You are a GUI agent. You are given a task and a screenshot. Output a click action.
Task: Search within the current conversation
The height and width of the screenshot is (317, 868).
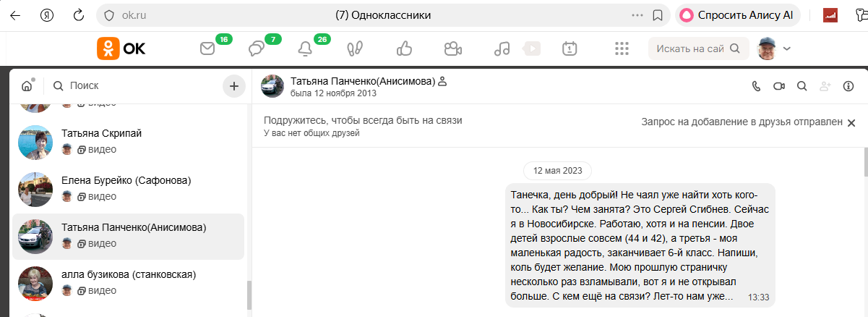[x=802, y=86]
